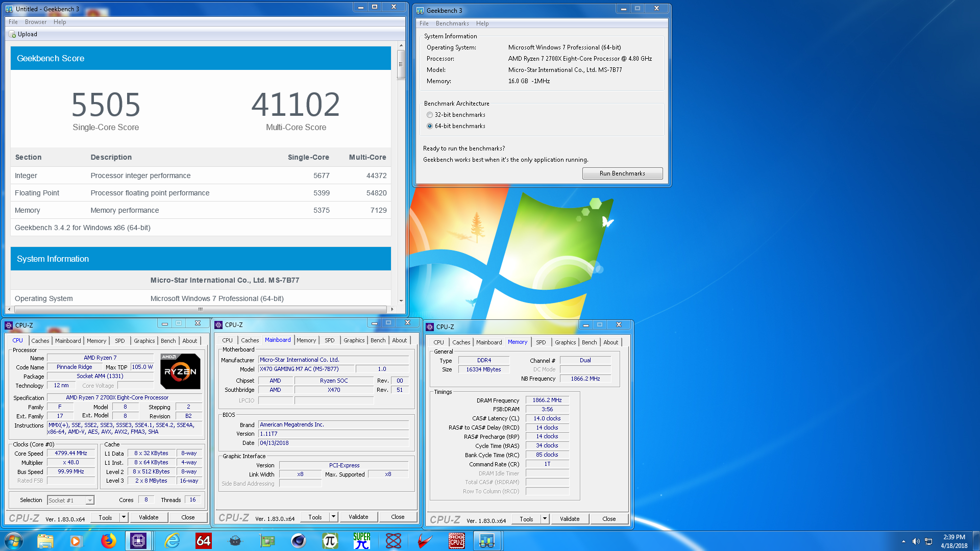Viewport: 980px width, 551px height.
Task: Open File menu in Geekbench results window
Action: tap(13, 22)
